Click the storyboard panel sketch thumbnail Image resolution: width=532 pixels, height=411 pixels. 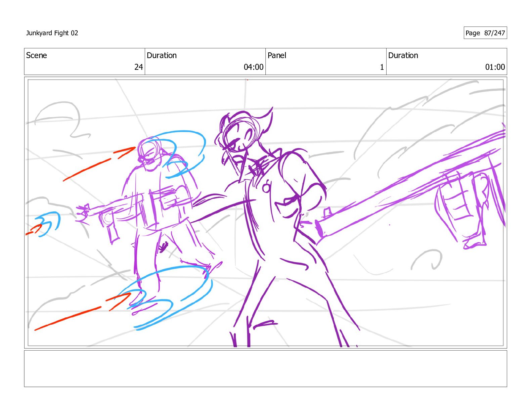coord(266,213)
